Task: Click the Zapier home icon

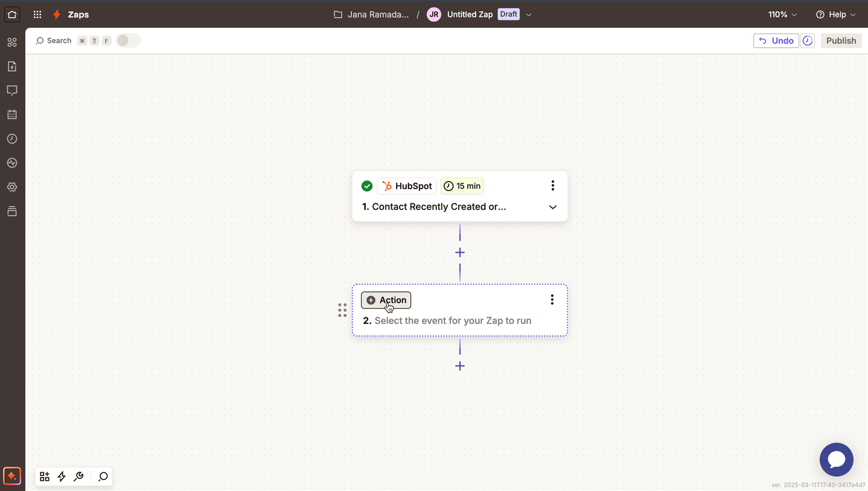Action: click(12, 14)
